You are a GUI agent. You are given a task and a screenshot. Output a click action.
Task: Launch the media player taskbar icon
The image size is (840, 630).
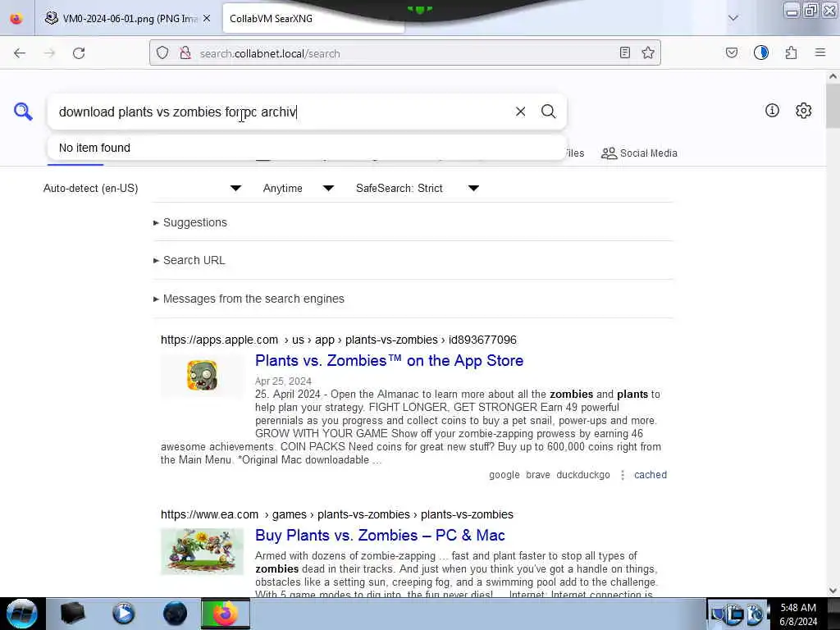click(124, 614)
